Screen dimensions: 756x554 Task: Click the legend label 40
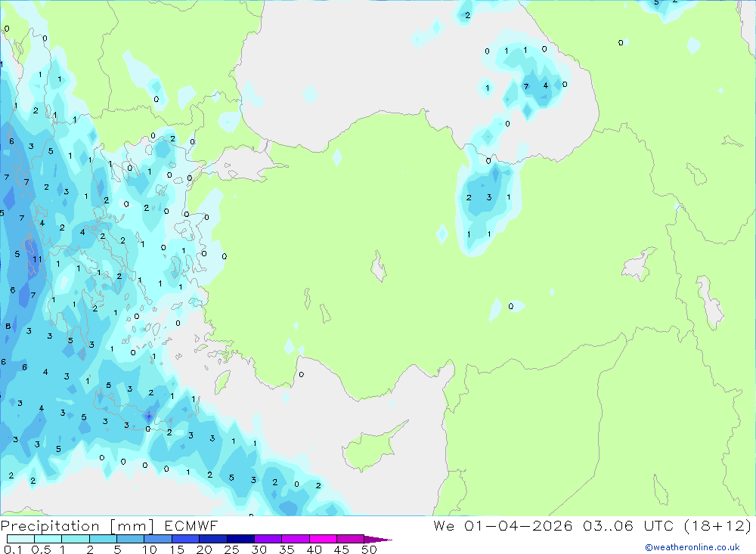[314, 549]
